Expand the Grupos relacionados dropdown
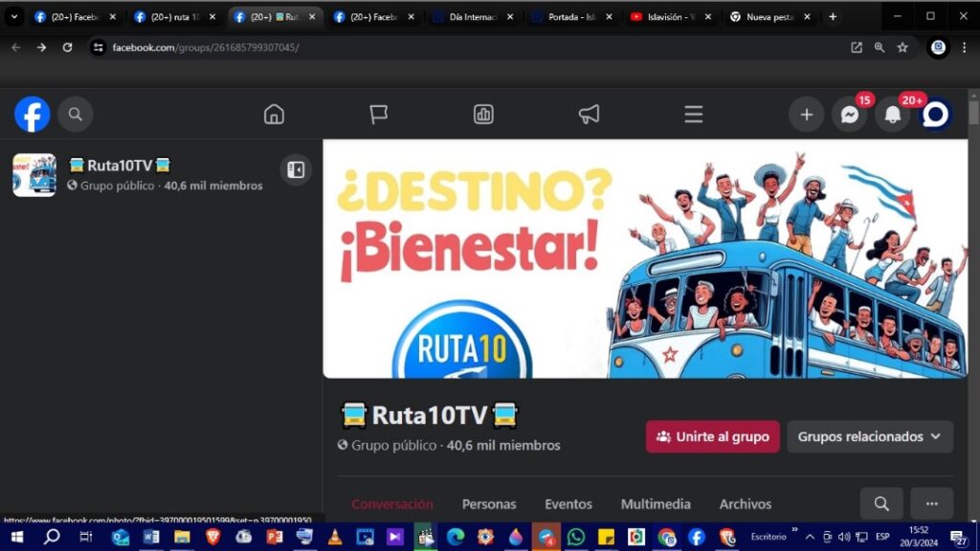Screen dimensions: 980x551 [x=870, y=436]
